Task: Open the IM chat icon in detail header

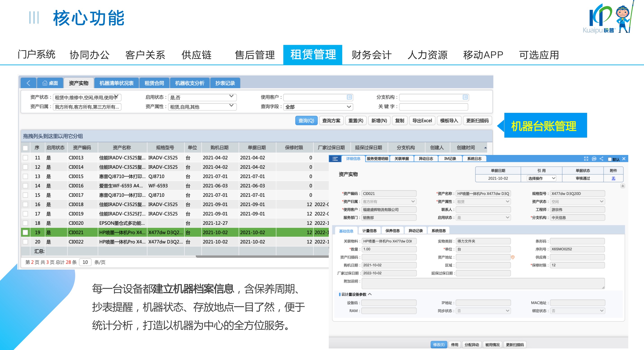Action: (x=594, y=159)
